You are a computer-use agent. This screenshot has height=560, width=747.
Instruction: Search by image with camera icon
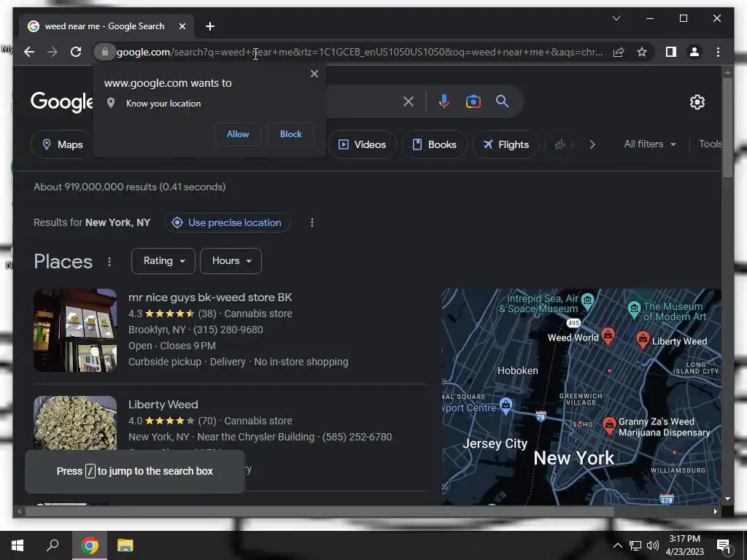[x=473, y=101]
